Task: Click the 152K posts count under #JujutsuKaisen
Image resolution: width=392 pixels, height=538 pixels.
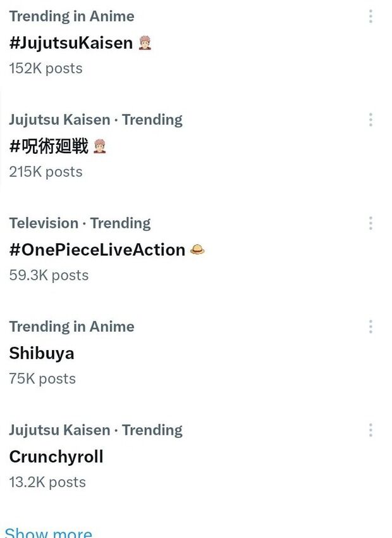Action: pyautogui.click(x=46, y=68)
